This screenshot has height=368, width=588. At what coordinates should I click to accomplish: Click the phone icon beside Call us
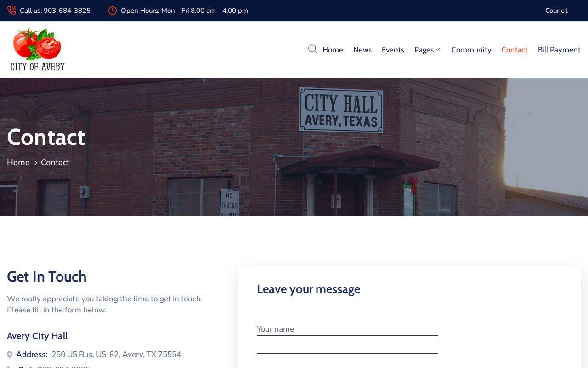(x=11, y=11)
